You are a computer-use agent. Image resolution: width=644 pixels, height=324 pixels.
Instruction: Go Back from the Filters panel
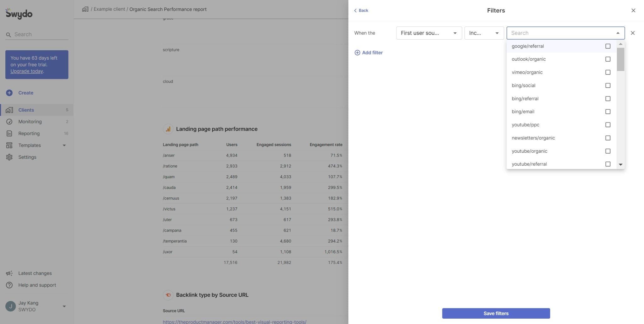point(361,10)
